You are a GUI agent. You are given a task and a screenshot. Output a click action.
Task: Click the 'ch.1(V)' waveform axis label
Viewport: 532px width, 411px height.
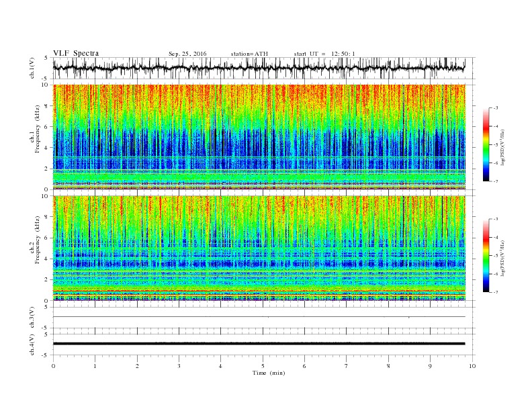point(32,68)
